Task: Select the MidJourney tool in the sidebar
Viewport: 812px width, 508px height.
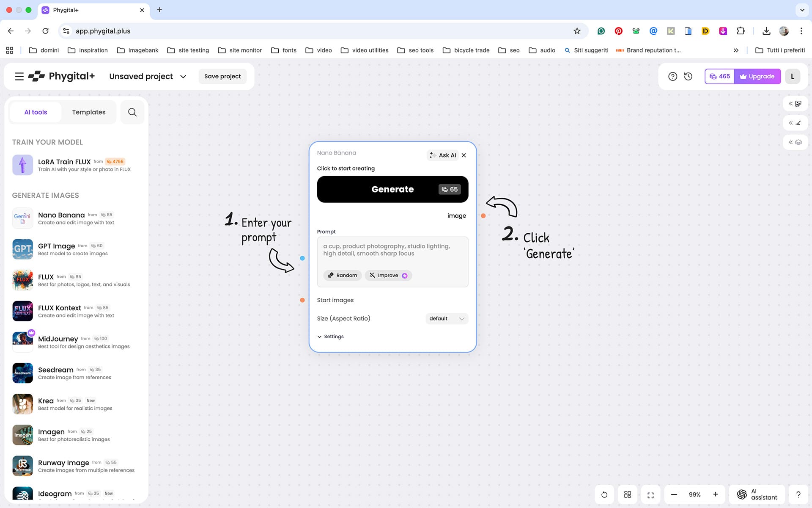Action: [58, 339]
